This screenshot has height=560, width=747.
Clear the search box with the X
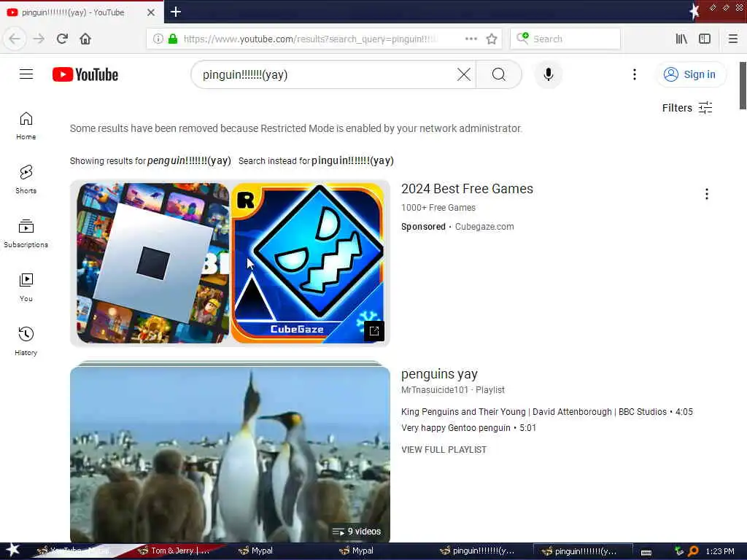pyautogui.click(x=463, y=74)
